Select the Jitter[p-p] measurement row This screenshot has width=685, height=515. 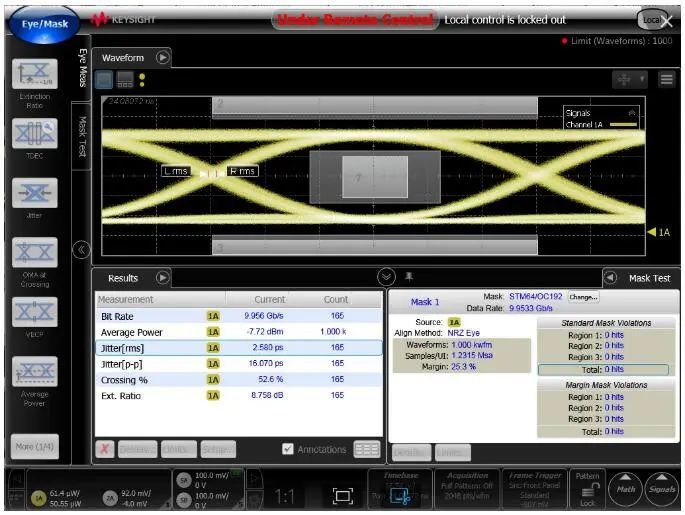pyautogui.click(x=238, y=363)
